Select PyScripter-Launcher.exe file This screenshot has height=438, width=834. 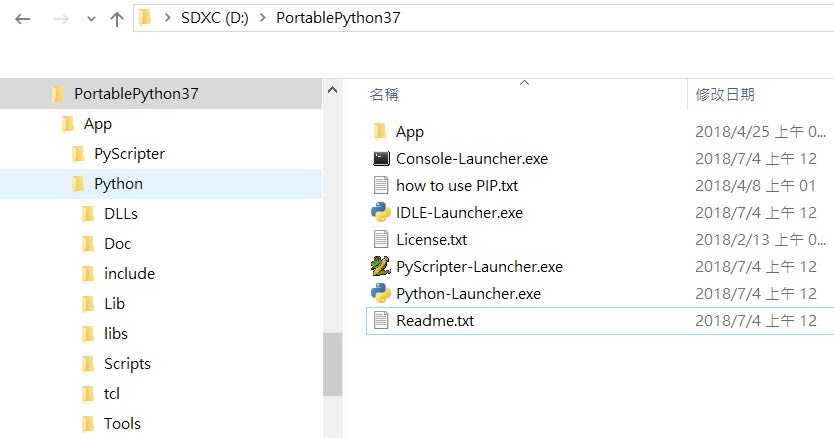[x=479, y=267]
